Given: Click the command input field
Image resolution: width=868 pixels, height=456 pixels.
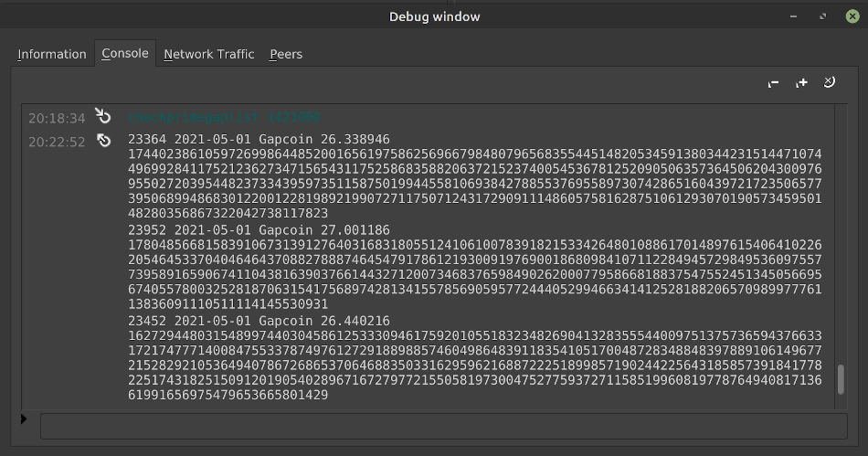Looking at the screenshot, I should pyautogui.click(x=443, y=426).
